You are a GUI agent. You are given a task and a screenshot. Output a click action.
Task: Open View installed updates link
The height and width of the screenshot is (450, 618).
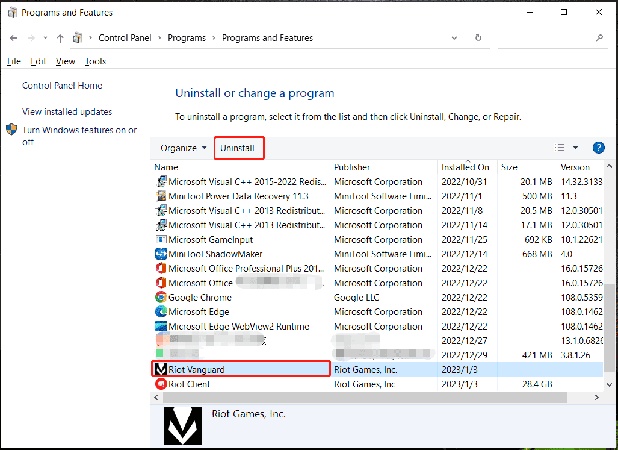pos(67,112)
